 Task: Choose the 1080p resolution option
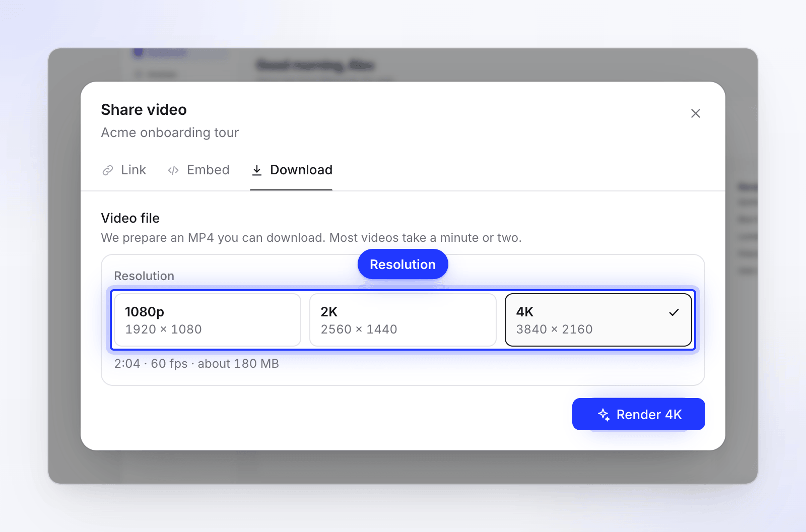pos(208,320)
